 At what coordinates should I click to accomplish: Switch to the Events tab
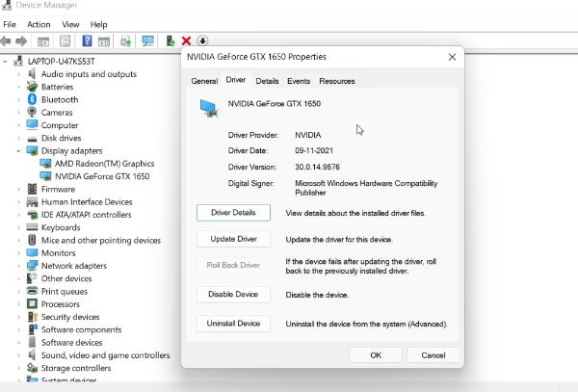[x=299, y=81]
